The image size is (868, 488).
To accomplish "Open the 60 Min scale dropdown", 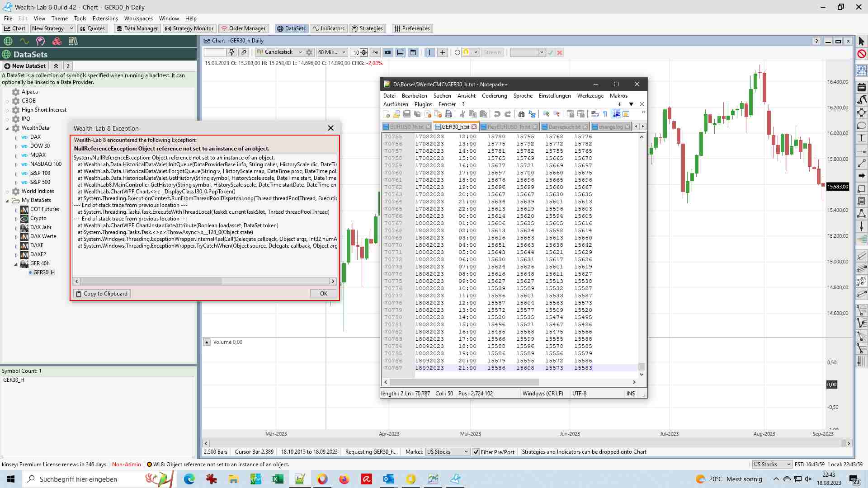I will (x=332, y=52).
